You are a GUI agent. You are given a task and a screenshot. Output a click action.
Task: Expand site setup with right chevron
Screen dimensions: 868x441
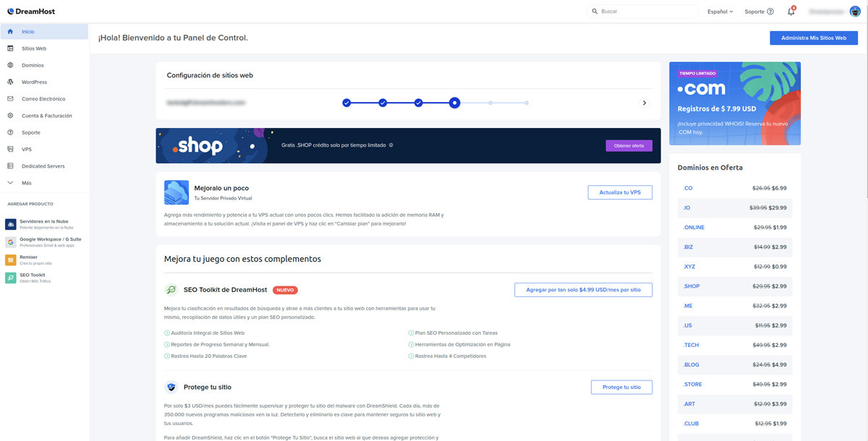click(x=644, y=103)
